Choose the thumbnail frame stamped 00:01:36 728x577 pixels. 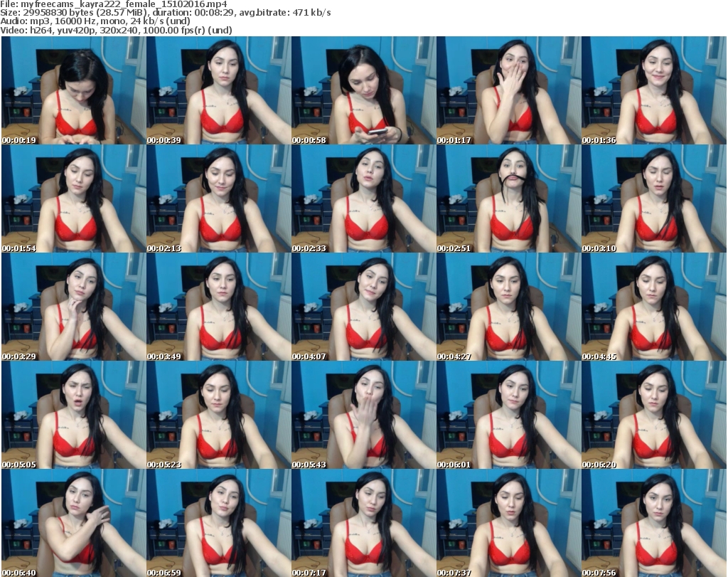654,90
